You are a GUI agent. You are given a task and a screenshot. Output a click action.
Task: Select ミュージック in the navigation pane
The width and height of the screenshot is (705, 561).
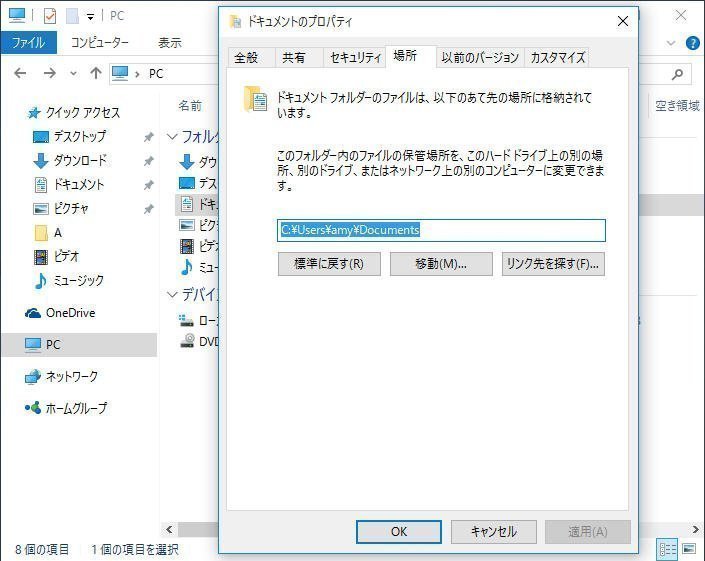(x=69, y=281)
